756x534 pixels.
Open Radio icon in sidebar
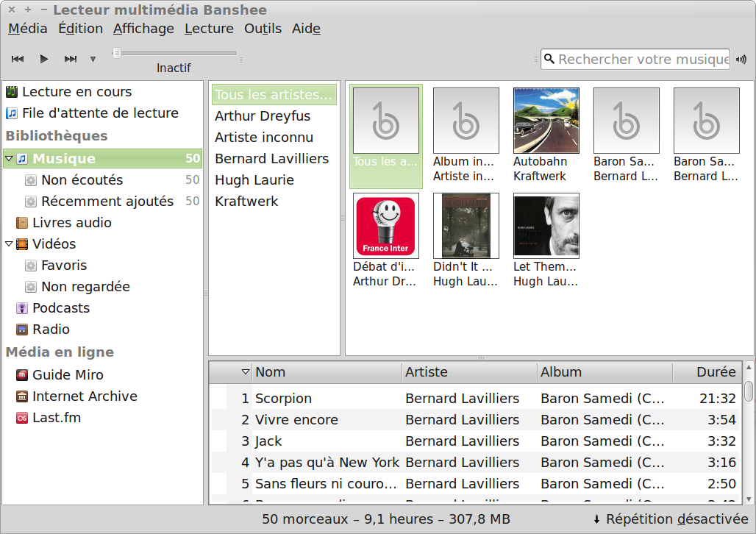tap(22, 330)
